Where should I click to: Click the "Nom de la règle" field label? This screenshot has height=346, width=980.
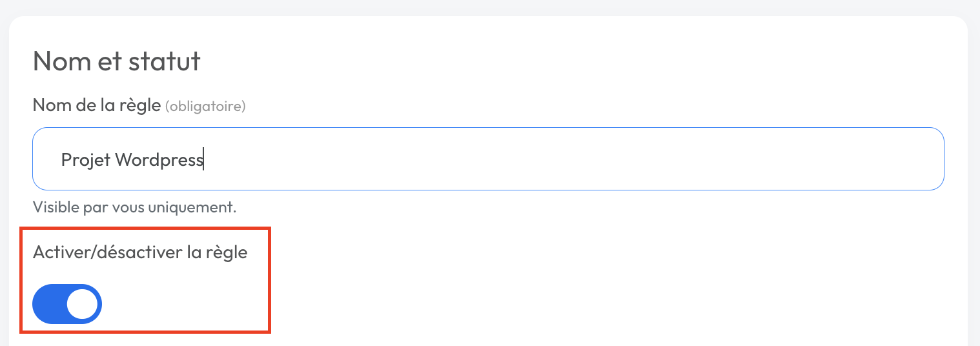point(97,105)
